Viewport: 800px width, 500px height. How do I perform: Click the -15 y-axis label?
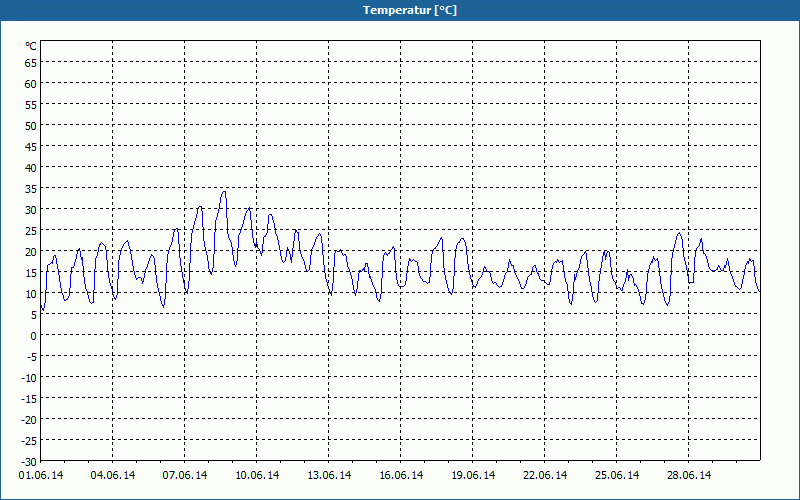[x=29, y=399]
